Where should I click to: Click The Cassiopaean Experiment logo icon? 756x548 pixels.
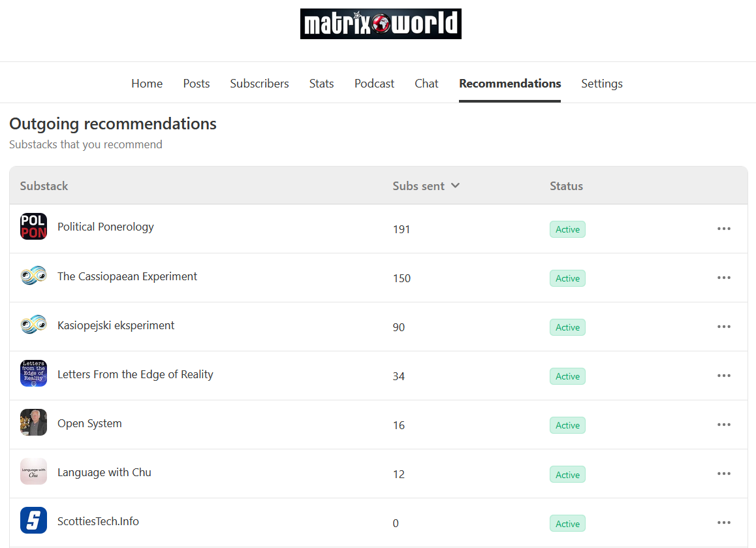click(33, 276)
